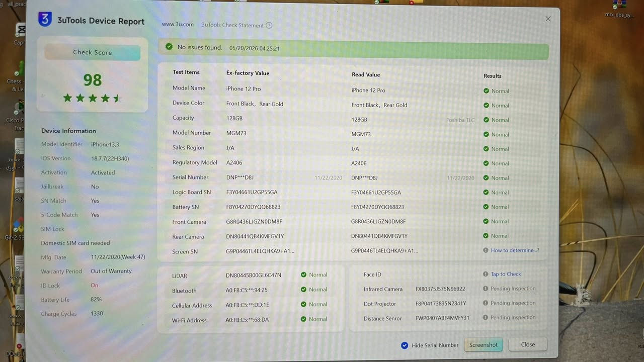Click the Normal check icon for Front Camera
The height and width of the screenshot is (362, 644).
click(486, 221)
